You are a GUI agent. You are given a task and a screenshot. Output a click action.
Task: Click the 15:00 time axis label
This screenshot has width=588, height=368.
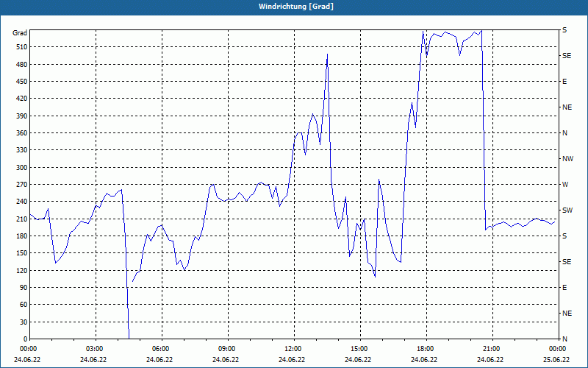tap(359, 348)
